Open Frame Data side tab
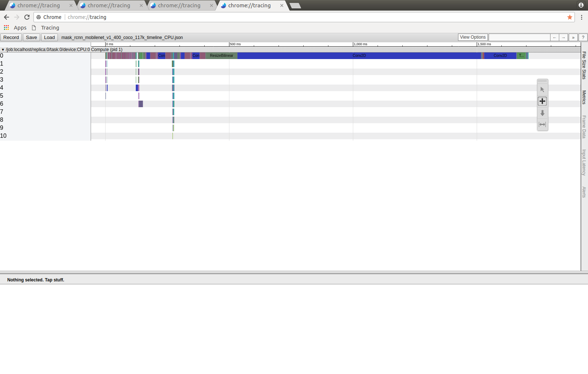The width and height of the screenshot is (588, 374). pyautogui.click(x=584, y=127)
